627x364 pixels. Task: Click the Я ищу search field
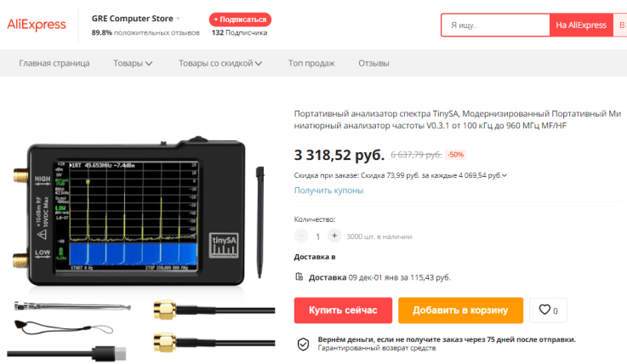[495, 26]
